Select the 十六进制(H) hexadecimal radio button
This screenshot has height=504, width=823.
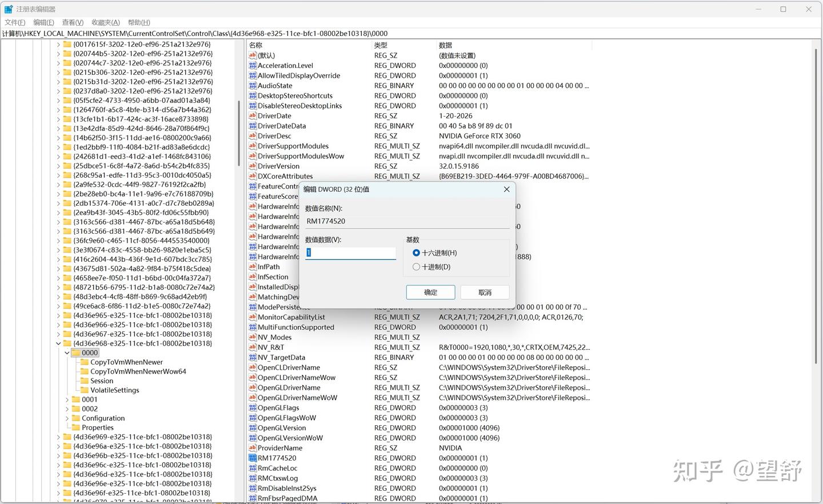coord(416,253)
